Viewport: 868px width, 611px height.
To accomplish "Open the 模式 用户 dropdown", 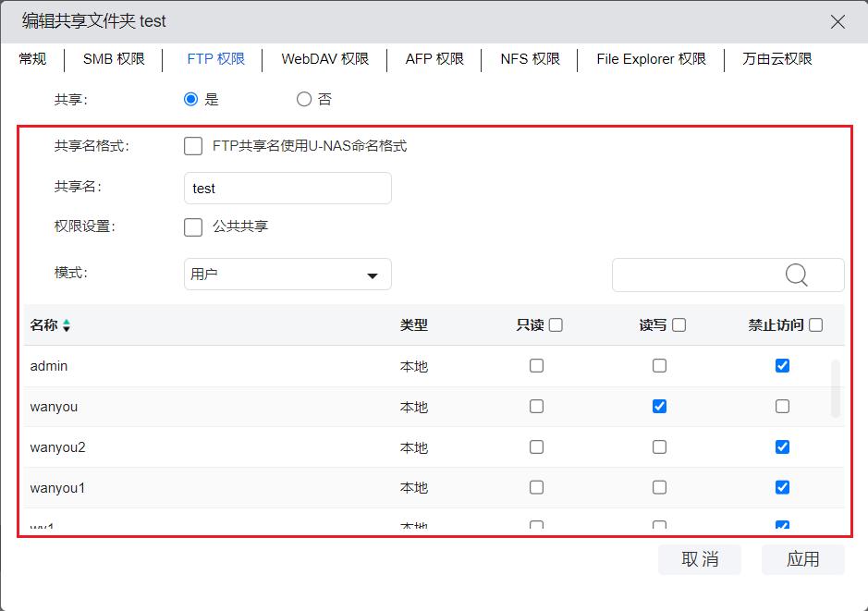I will click(x=287, y=275).
